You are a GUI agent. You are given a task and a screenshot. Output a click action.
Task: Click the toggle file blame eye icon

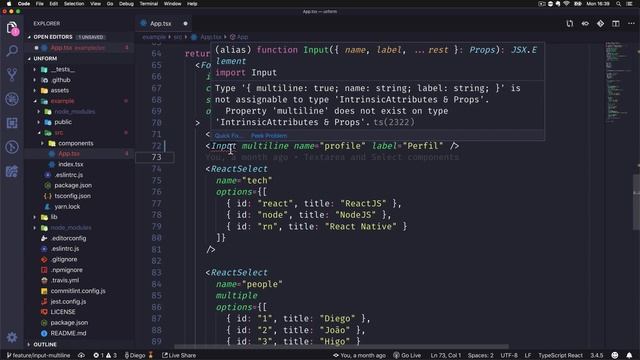(x=585, y=24)
